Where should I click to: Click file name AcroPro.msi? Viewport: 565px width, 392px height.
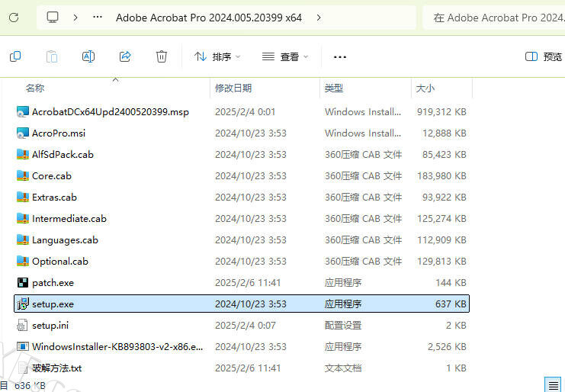pos(59,133)
